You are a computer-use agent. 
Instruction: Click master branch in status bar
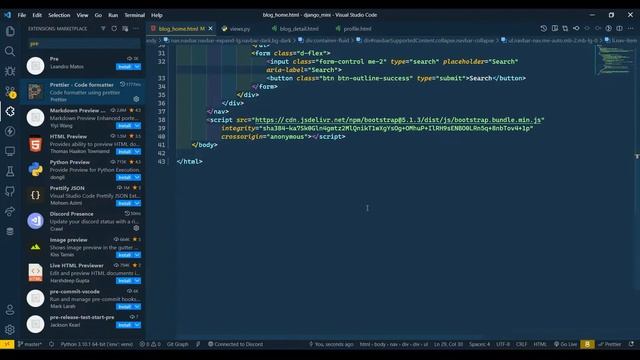(x=30, y=344)
